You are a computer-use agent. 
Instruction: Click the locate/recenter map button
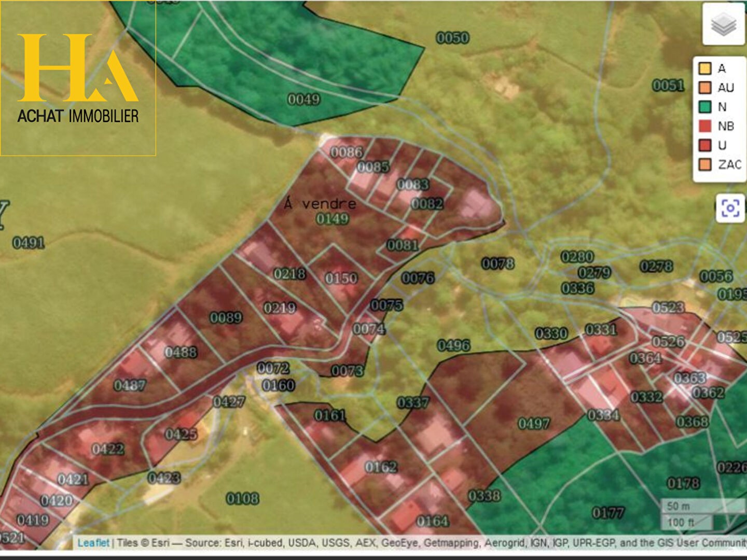tap(730, 208)
